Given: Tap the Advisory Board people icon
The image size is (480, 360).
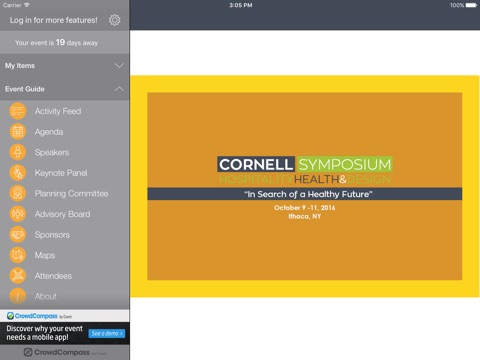Looking at the screenshot, I should click(x=18, y=214).
